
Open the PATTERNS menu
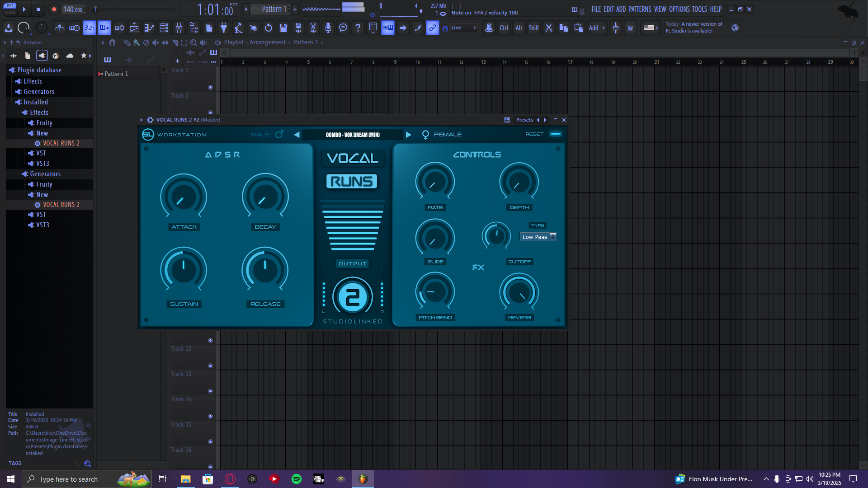tap(640, 9)
